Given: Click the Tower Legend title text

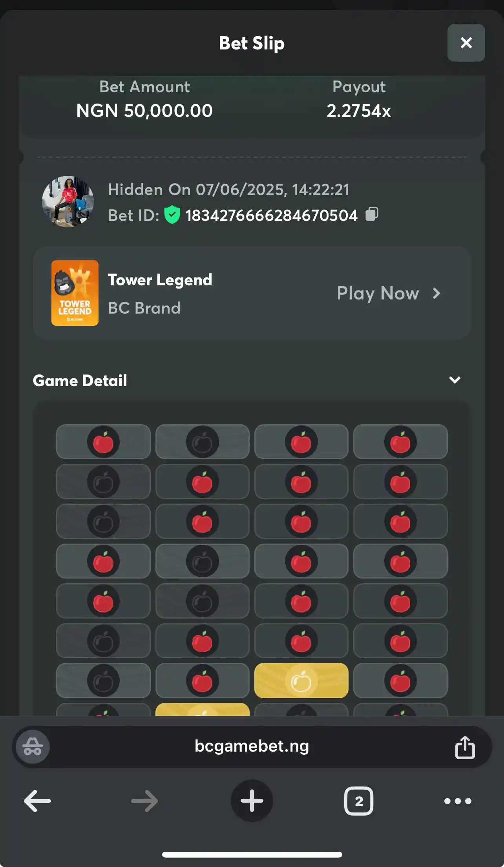Looking at the screenshot, I should [x=160, y=280].
